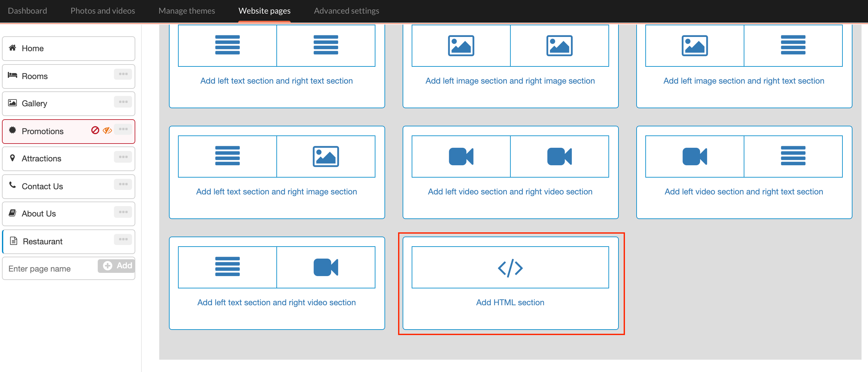Click left text icon in text-text card
This screenshot has width=868, height=372.
pos(228,45)
